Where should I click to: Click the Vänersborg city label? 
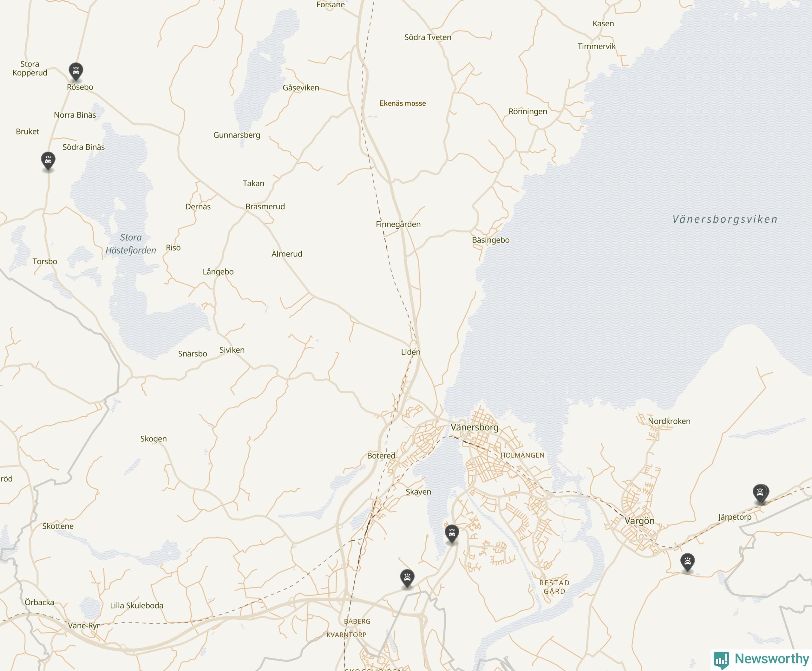tap(475, 427)
